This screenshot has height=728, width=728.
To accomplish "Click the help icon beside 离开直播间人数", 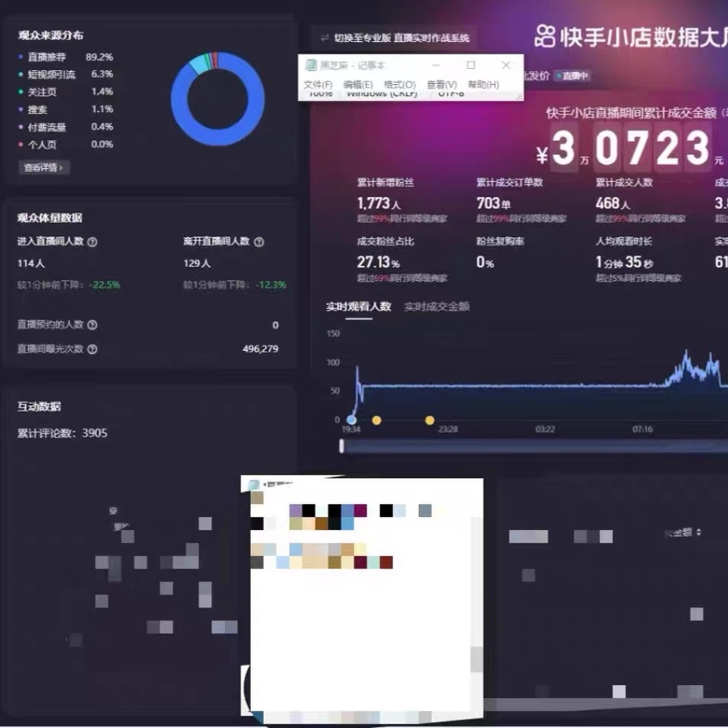I will pos(259,242).
